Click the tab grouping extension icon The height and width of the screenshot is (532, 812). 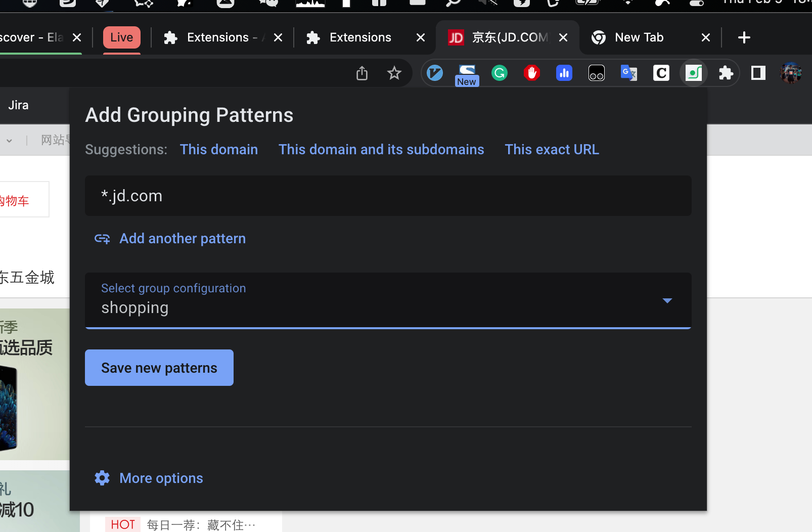click(x=694, y=73)
